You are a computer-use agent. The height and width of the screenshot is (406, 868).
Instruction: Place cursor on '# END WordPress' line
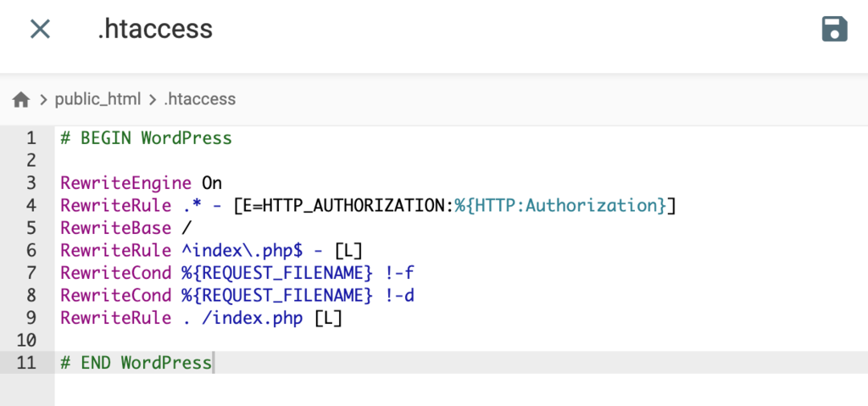pos(136,363)
